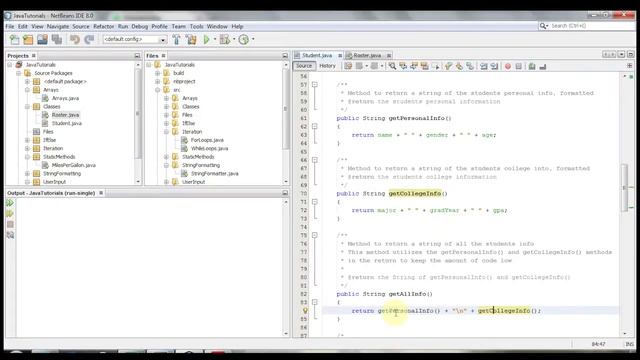Click Find Next Occurrence in editor toolbar
The image size is (640, 360).
[x=414, y=66]
